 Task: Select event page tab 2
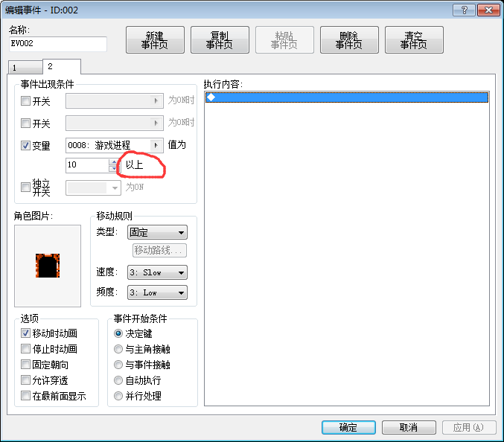point(61,66)
